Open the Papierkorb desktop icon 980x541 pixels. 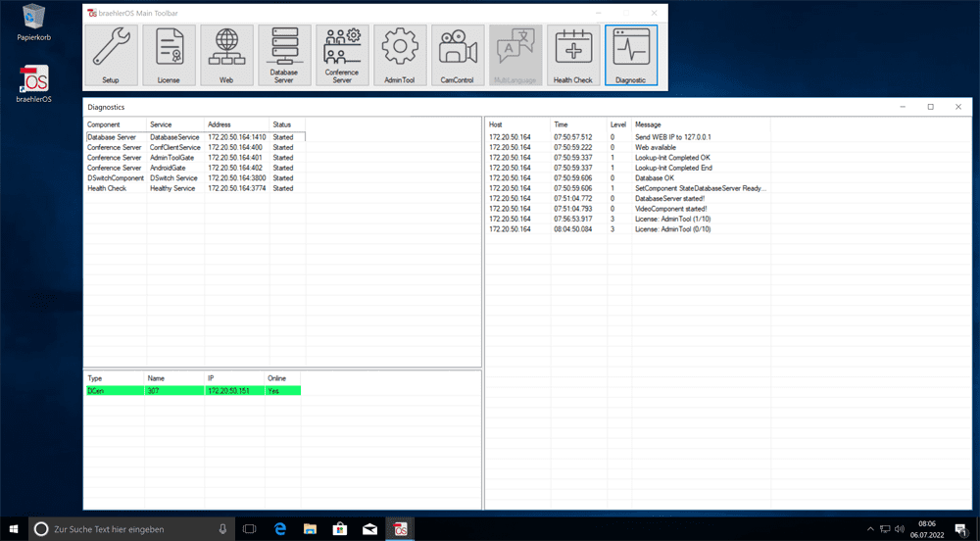point(33,24)
